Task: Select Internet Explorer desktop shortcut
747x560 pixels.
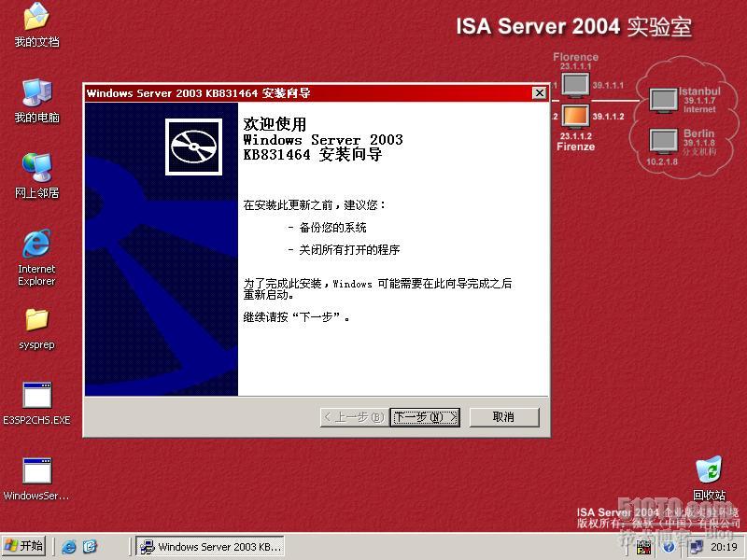Action: [x=36, y=258]
